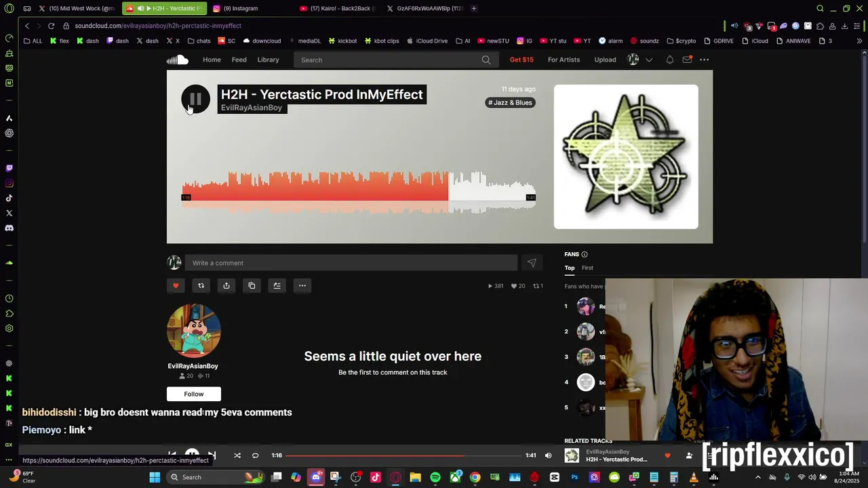The width and height of the screenshot is (868, 488).
Task: Open the iCloud Drive bookmark
Action: point(427,41)
